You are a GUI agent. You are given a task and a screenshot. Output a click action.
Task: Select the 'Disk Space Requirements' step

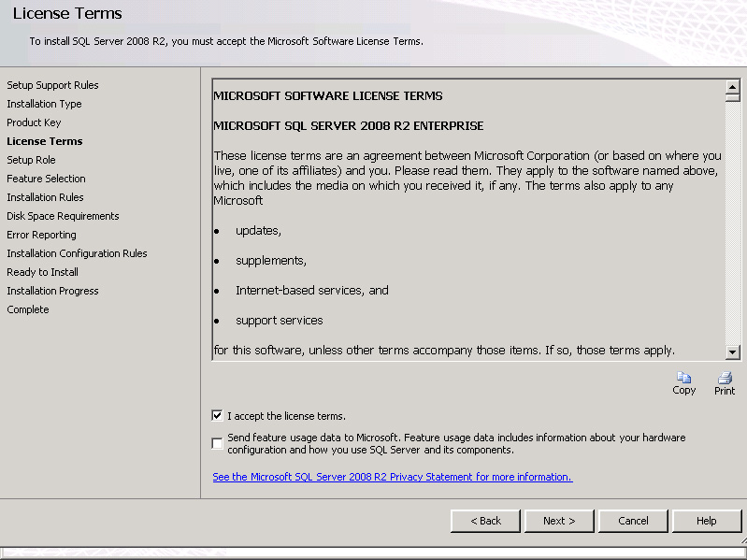(63, 216)
